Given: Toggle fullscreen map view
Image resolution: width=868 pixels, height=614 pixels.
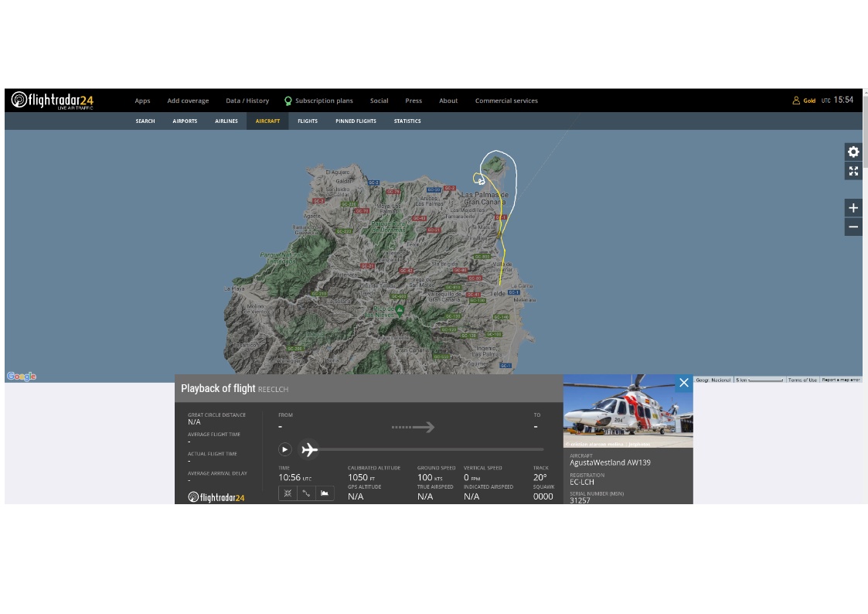Looking at the screenshot, I should [853, 171].
